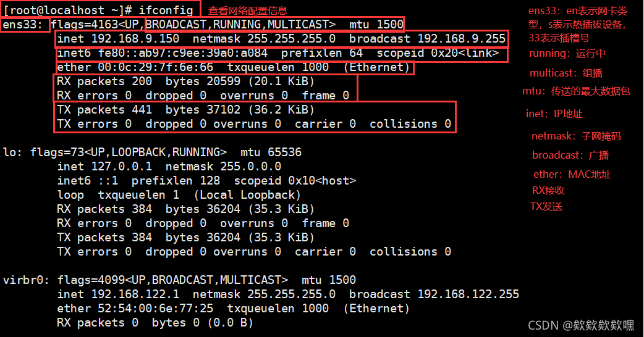Click the ifconfig command at the prompt
Screen dimensions: 644x337
tap(166, 10)
